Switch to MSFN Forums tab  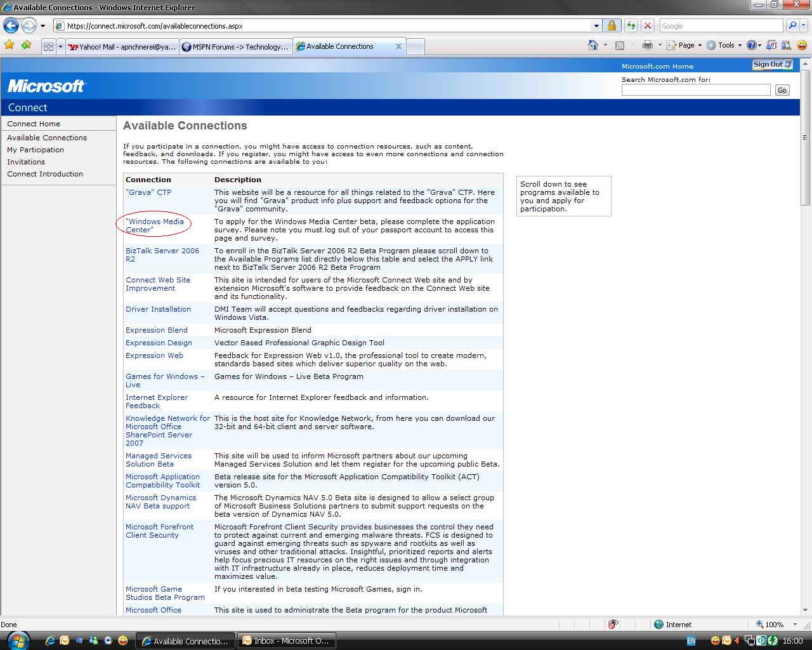click(235, 46)
